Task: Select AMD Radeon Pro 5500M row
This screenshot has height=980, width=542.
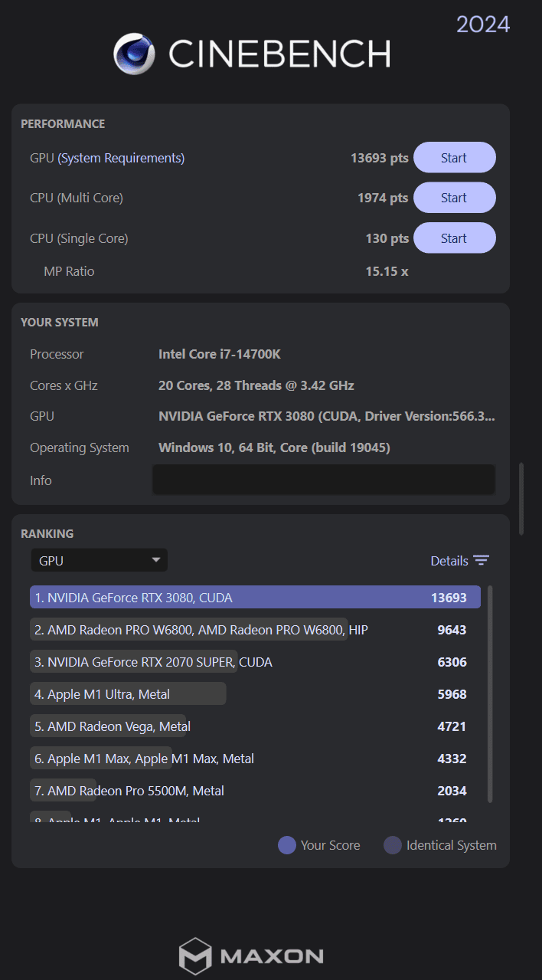Action: pyautogui.click(x=255, y=791)
